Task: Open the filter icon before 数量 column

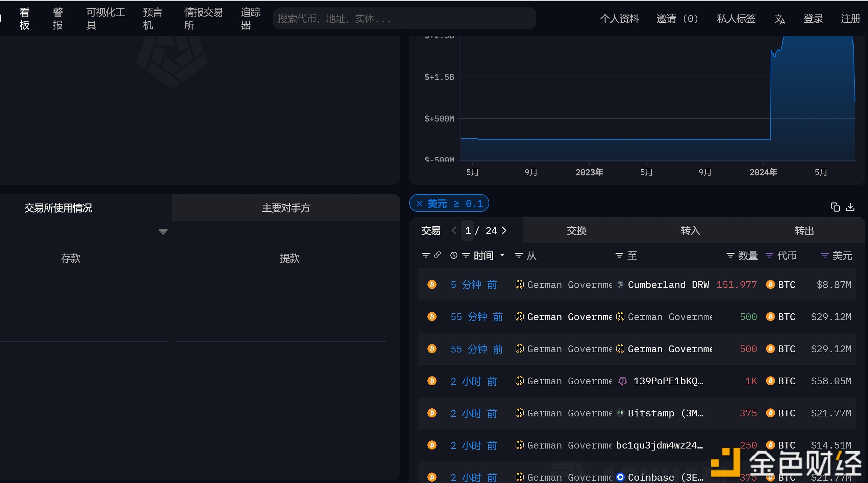Action: (730, 256)
